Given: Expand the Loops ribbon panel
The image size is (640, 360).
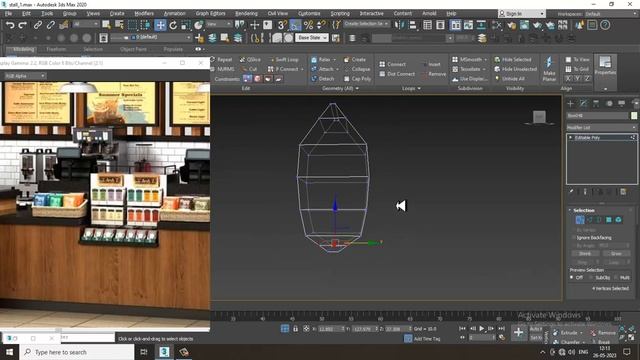Looking at the screenshot, I should [411, 88].
